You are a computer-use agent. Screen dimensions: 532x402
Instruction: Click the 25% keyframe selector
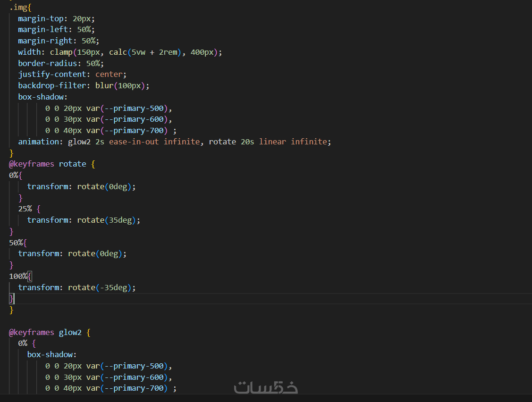29,209
